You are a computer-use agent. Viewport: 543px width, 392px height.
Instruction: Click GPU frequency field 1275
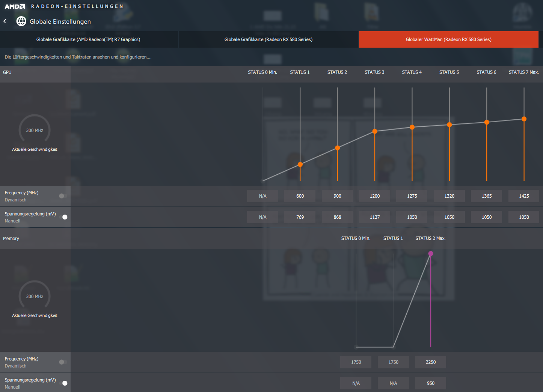(x=412, y=196)
